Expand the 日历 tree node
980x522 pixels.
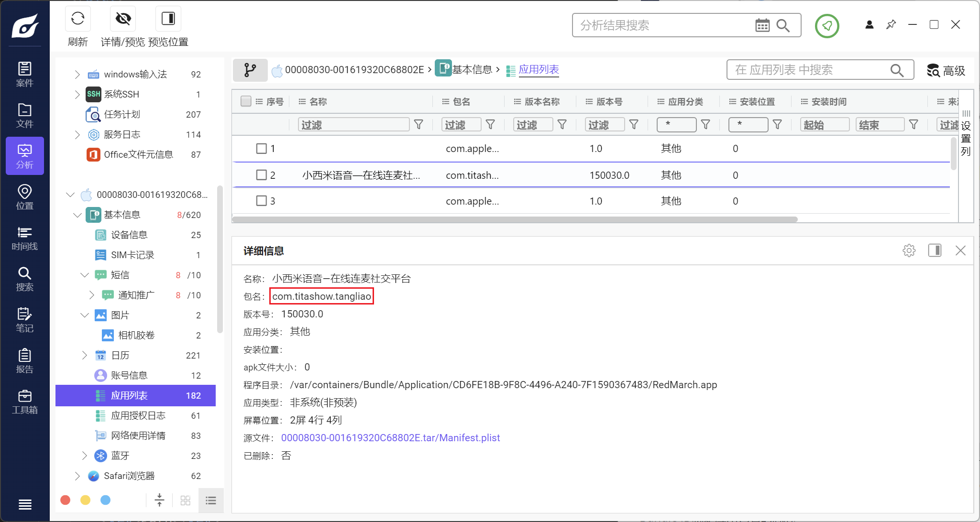tap(85, 355)
